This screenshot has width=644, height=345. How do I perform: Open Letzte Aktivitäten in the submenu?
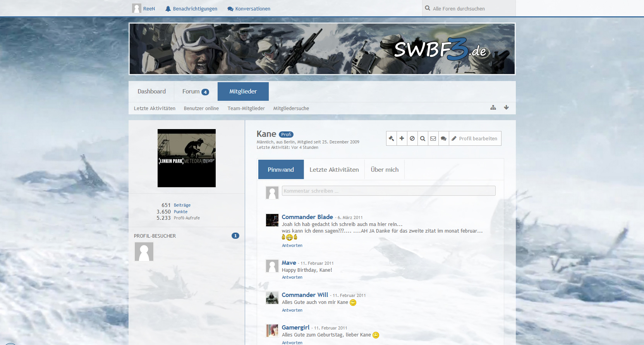coord(155,109)
